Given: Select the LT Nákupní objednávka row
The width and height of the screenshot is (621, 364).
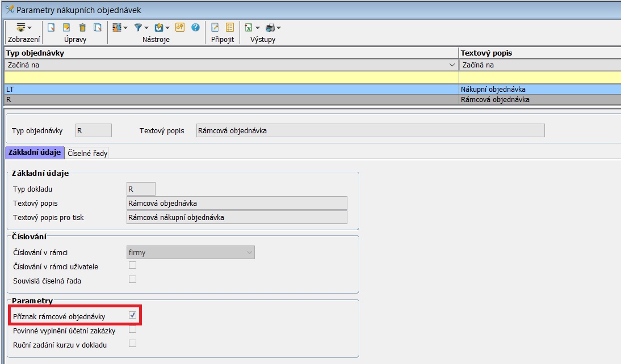Looking at the screenshot, I should click(227, 89).
